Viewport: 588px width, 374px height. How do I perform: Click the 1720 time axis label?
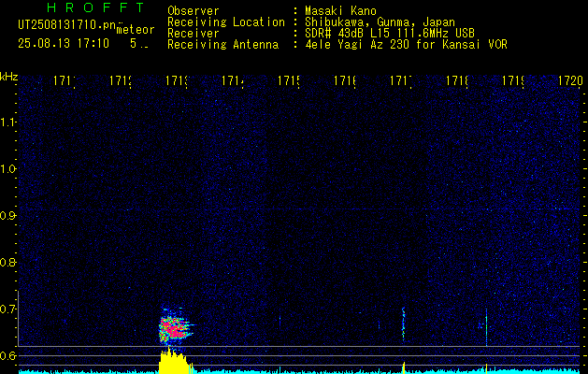(x=570, y=80)
